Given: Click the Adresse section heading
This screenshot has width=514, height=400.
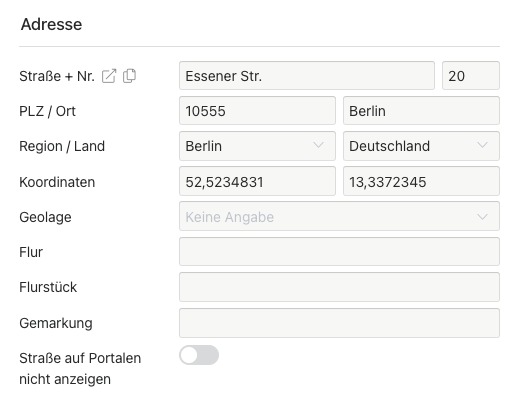Looking at the screenshot, I should (x=52, y=24).
